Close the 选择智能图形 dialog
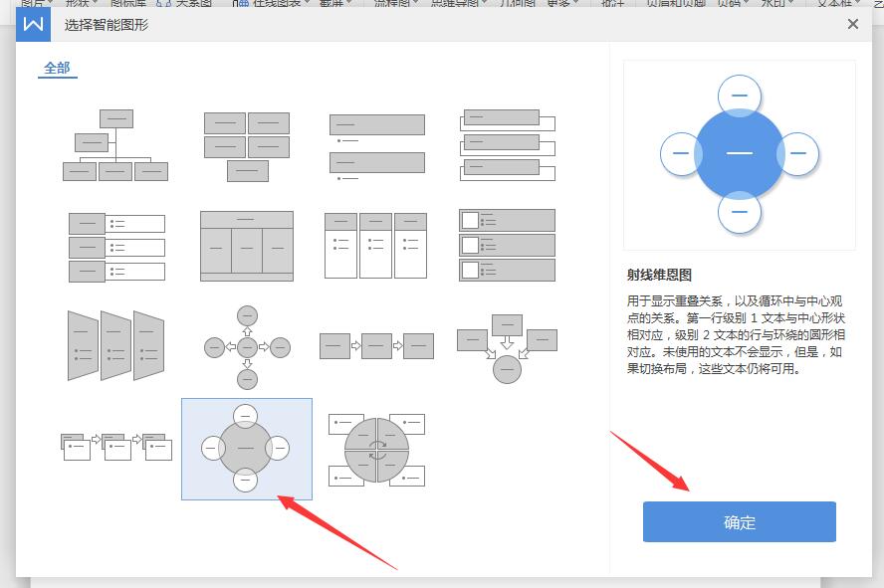The height and width of the screenshot is (588, 884). coord(853,24)
